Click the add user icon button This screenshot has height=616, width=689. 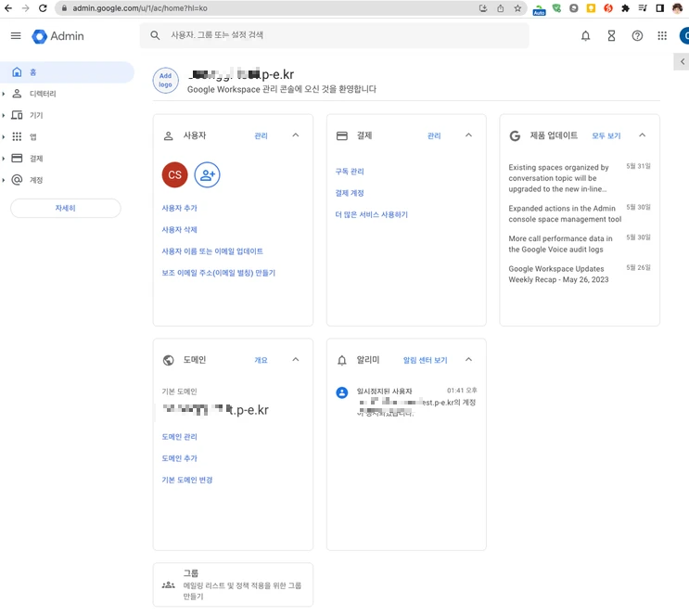[207, 174]
